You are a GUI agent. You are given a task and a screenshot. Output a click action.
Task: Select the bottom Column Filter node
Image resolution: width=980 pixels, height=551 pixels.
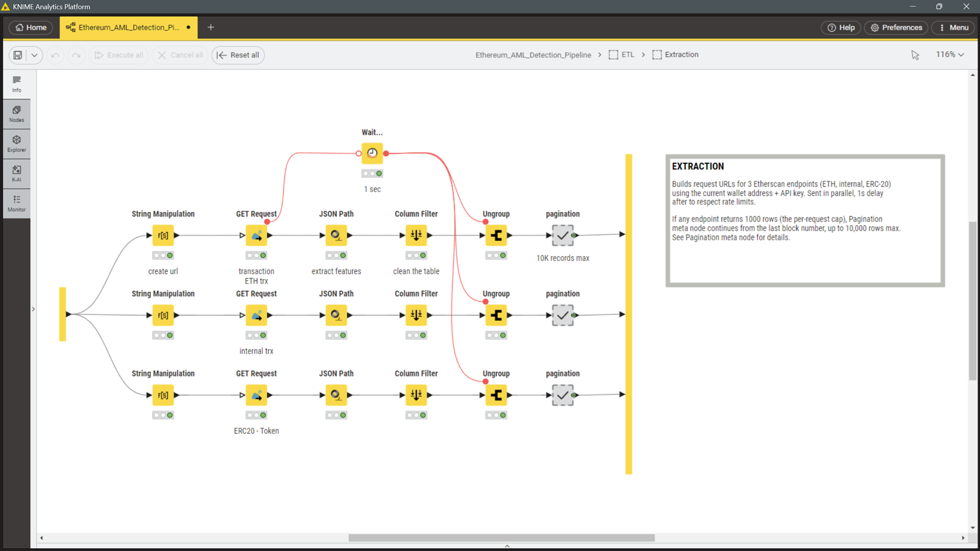coord(416,395)
